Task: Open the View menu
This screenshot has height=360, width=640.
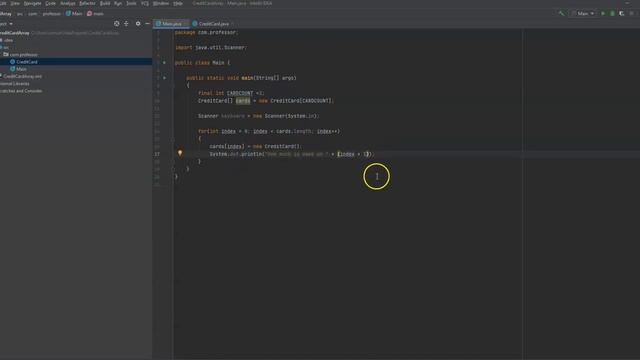Action: [15, 3]
